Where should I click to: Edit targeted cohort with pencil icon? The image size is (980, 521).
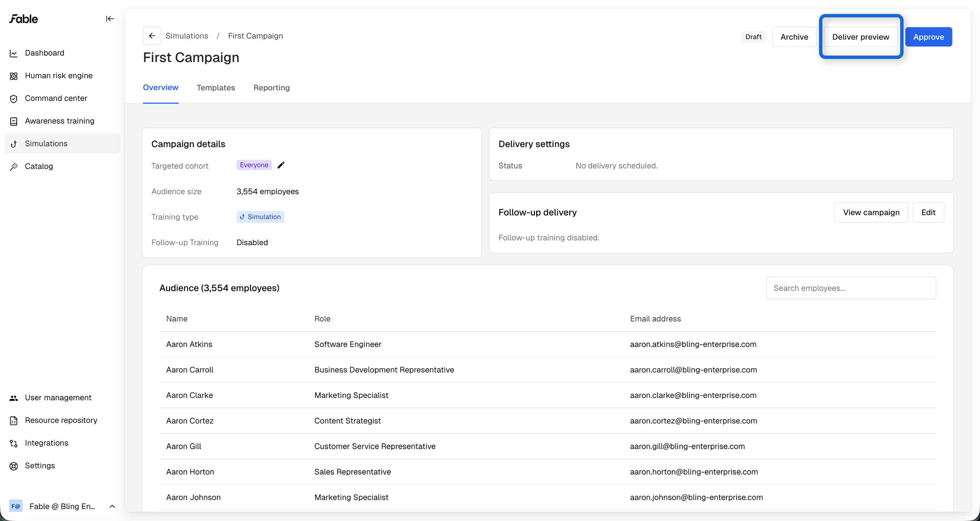pos(281,165)
